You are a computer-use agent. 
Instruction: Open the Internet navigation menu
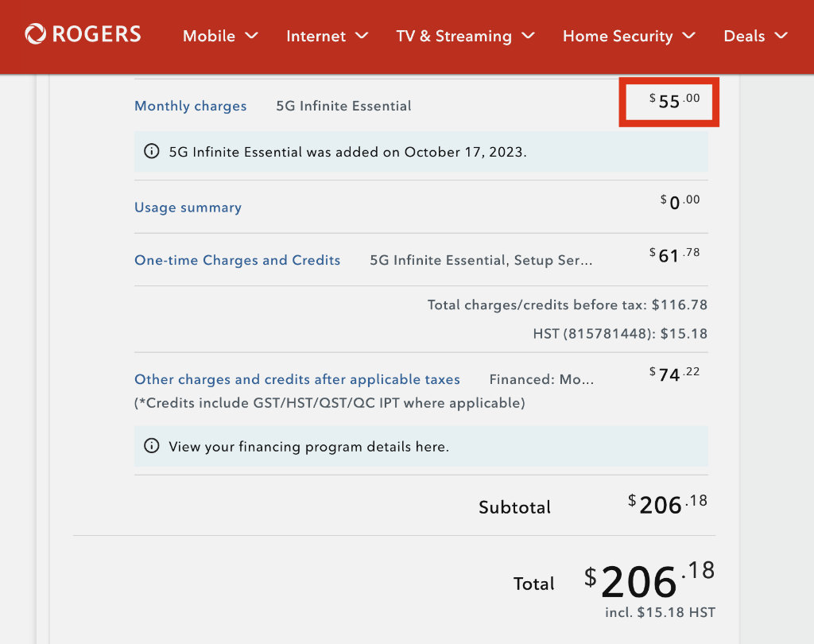coord(316,36)
